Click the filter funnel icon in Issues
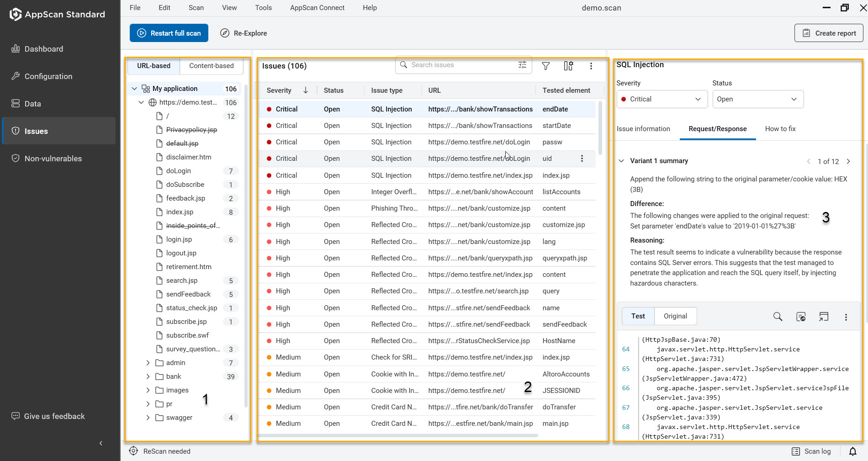 tap(545, 66)
